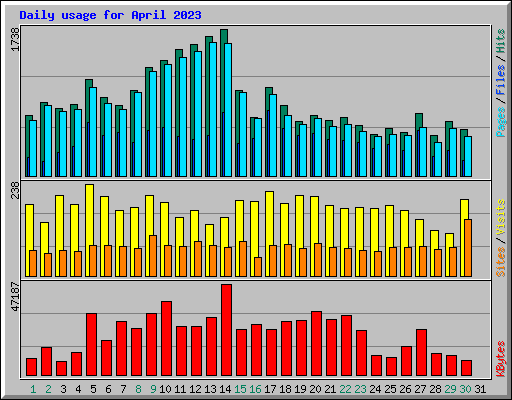
Task: Click the red KBytes bar for day 20
Action: coord(317,344)
